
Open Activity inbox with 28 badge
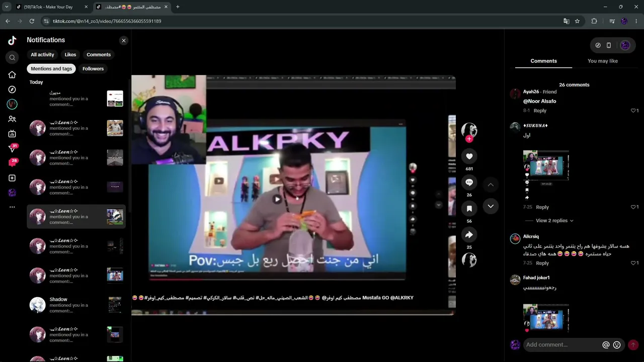click(12, 163)
